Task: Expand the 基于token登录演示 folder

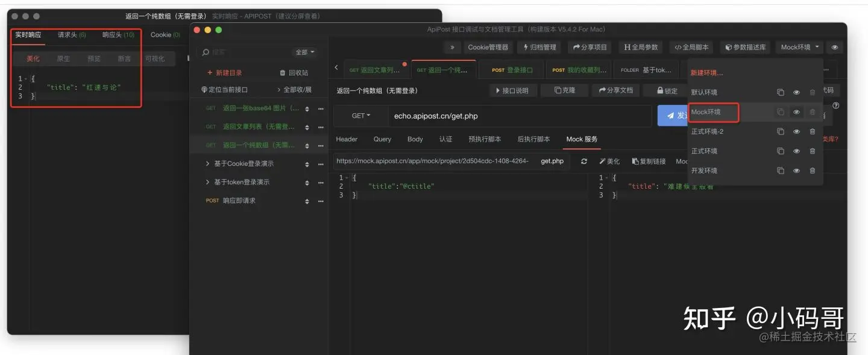Action: coord(207,182)
